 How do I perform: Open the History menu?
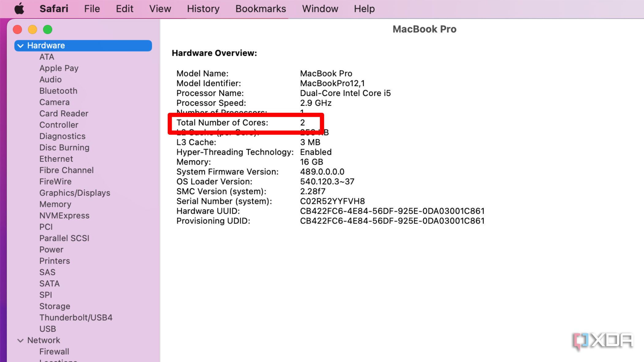pos(203,9)
